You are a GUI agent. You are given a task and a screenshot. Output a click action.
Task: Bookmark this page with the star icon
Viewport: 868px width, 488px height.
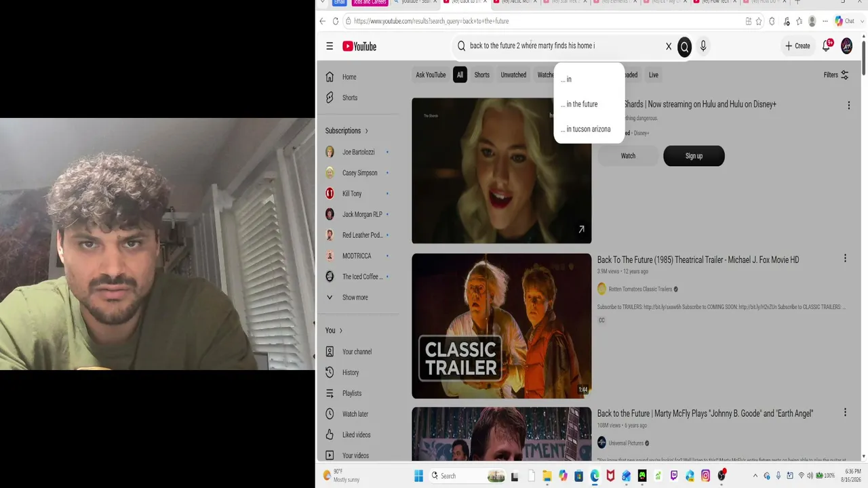(759, 21)
